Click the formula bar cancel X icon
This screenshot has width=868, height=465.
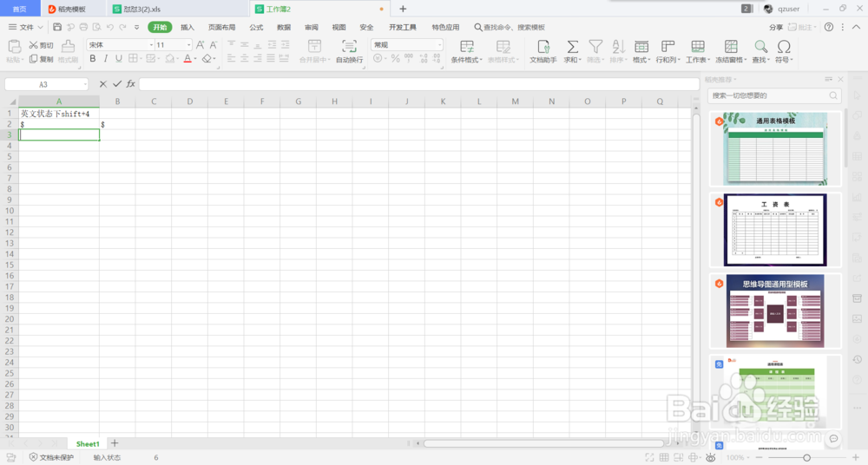pos(103,84)
